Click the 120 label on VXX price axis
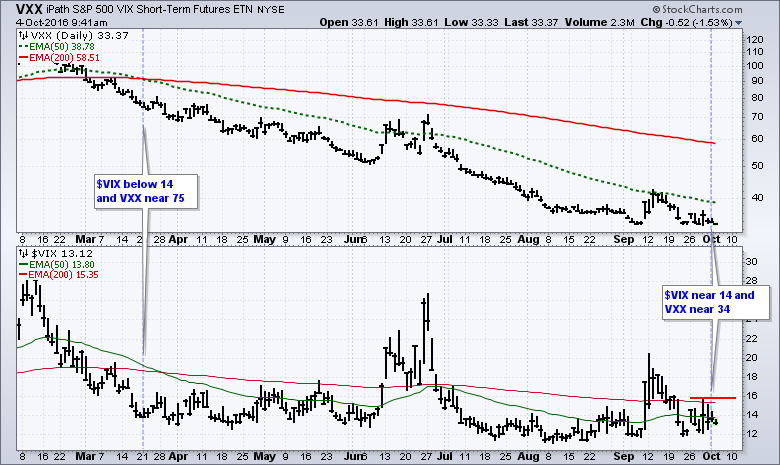Image resolution: width=780 pixels, height=465 pixels. tap(755, 40)
